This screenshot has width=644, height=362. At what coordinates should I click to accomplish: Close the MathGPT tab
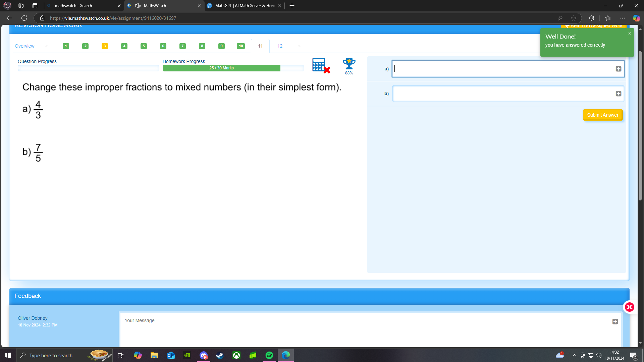click(279, 6)
